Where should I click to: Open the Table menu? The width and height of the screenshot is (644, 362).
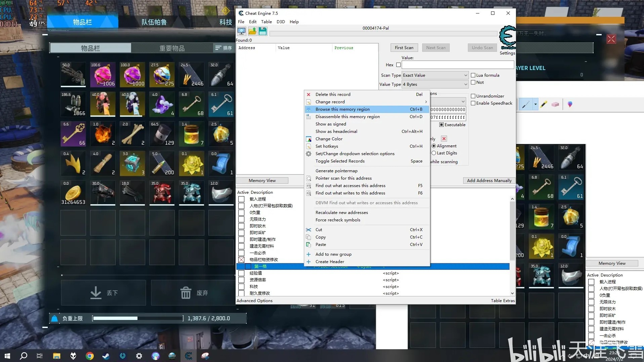266,22
